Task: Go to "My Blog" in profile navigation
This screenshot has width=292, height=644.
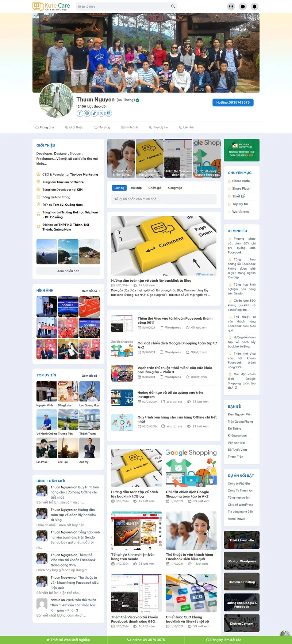Action: (x=102, y=127)
